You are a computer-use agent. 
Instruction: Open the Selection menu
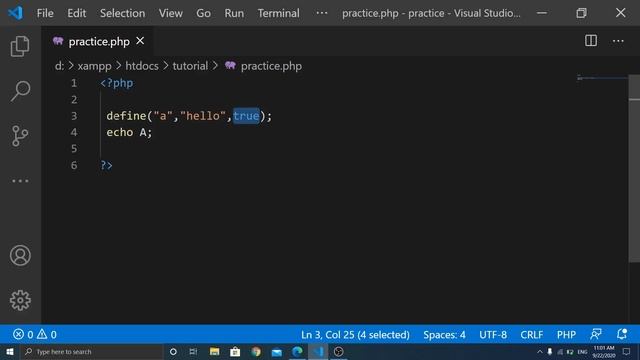coord(122,13)
